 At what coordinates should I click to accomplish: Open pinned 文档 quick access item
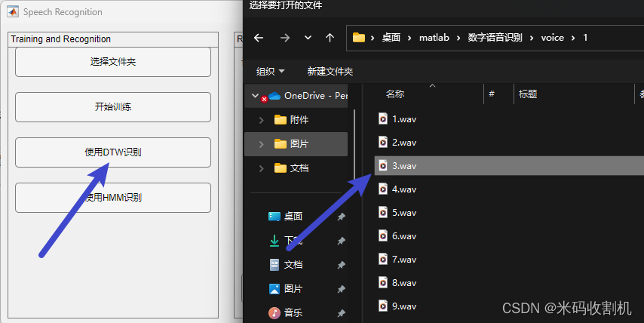293,265
